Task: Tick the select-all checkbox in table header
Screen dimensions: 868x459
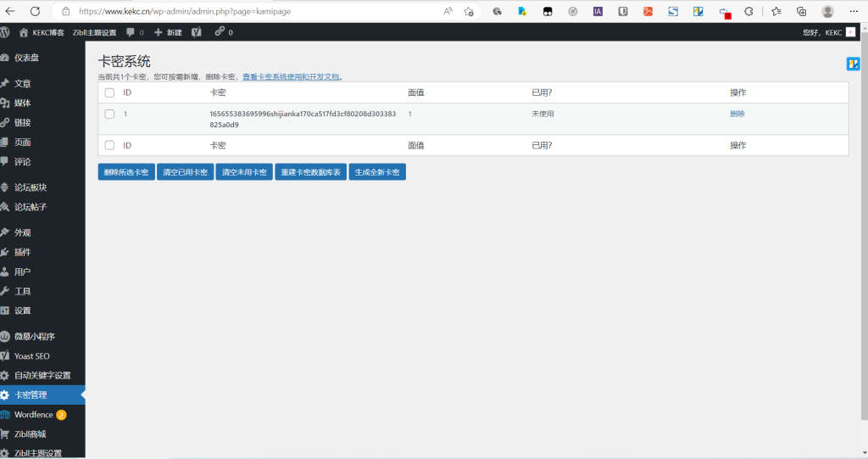Action: [109, 92]
